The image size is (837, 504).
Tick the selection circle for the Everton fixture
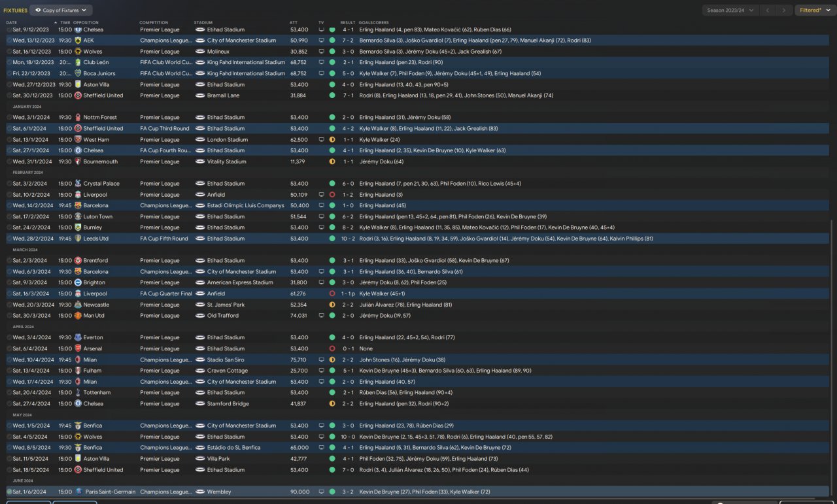[9, 338]
